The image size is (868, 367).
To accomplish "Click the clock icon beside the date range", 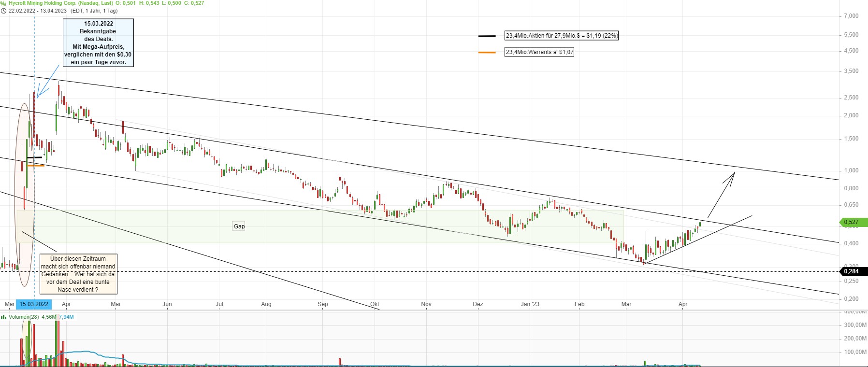I will pyautogui.click(x=4, y=11).
